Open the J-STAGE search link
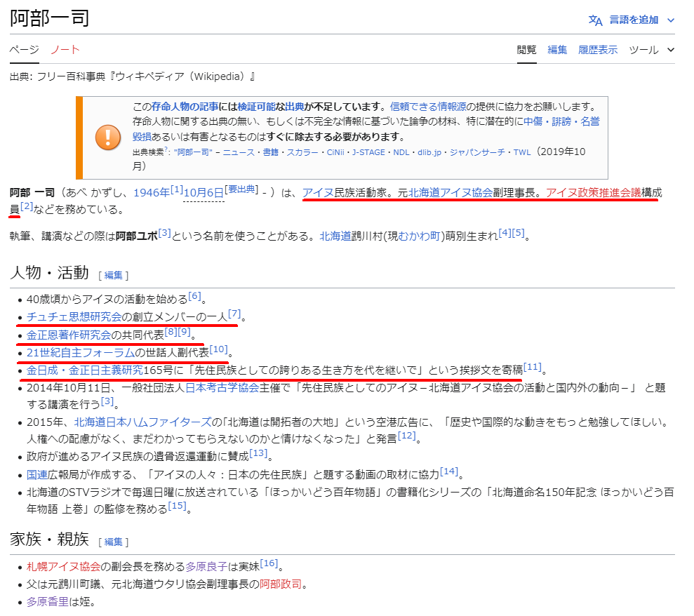 point(368,153)
